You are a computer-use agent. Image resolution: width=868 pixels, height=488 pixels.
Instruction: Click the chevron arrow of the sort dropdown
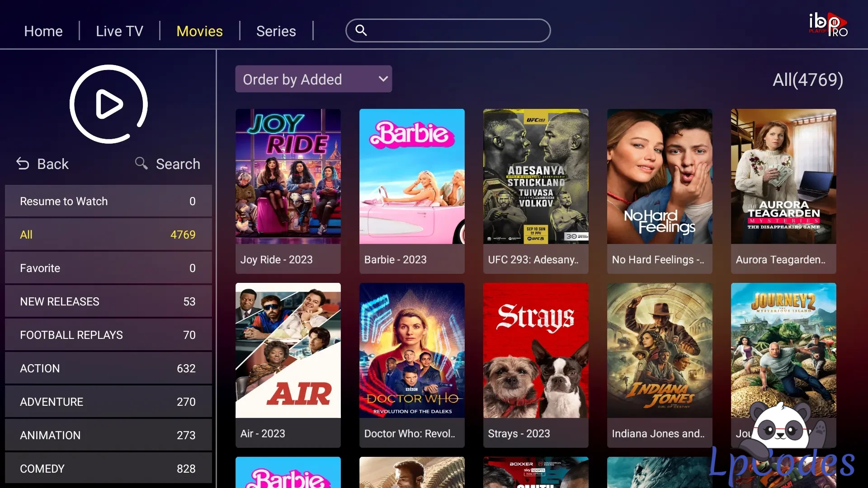coord(383,79)
